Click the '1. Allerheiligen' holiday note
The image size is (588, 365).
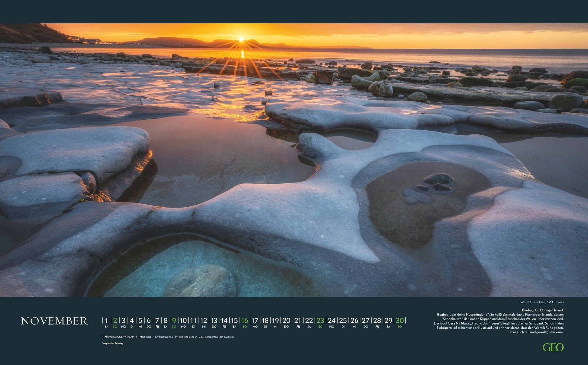click(x=118, y=337)
